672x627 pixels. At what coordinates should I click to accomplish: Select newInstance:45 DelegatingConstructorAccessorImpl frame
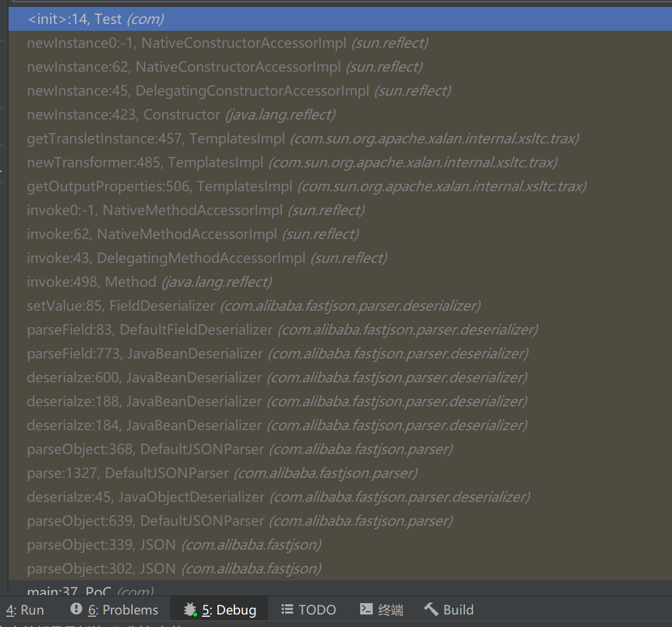click(340, 91)
